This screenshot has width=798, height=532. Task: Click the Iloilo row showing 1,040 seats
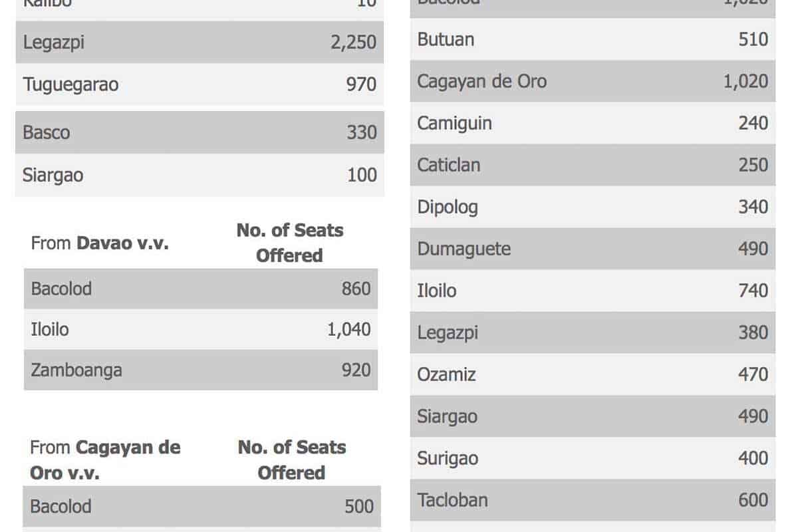tap(200, 330)
